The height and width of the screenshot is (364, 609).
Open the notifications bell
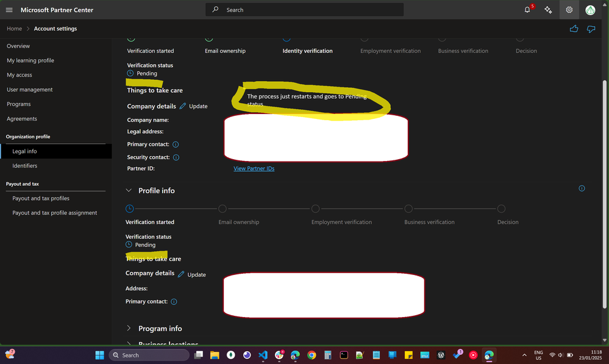(527, 10)
